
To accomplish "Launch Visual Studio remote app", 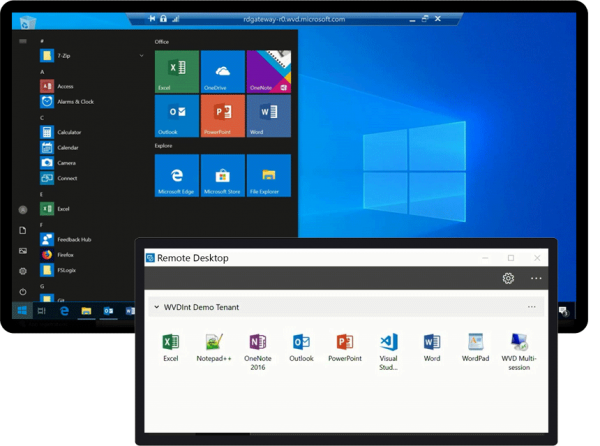I will (x=388, y=352).
